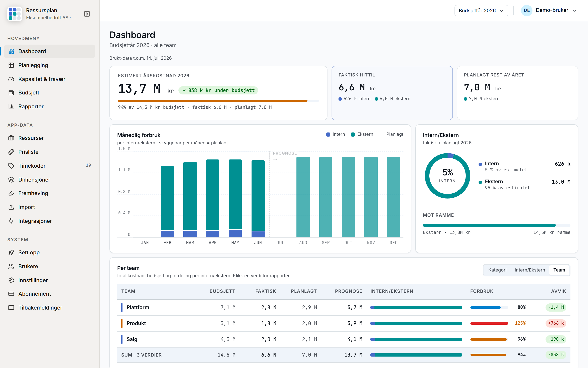
Task: Click the 5% Intern donut chart
Action: tap(447, 176)
